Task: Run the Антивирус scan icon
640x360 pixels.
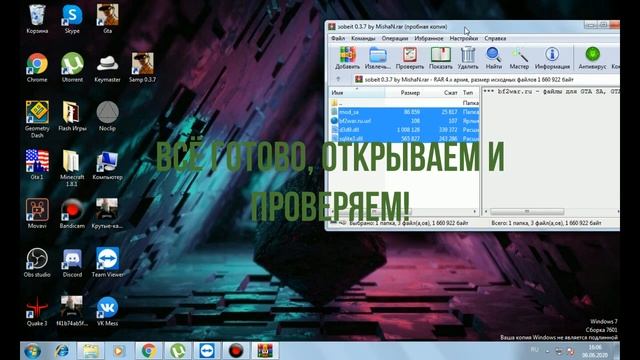Action: pyautogui.click(x=592, y=58)
